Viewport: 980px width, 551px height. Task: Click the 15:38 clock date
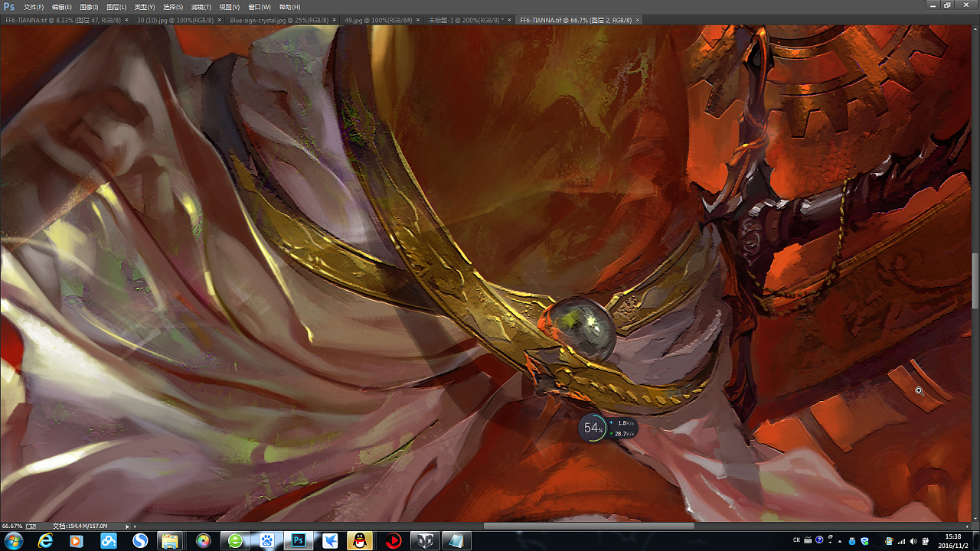(x=953, y=541)
